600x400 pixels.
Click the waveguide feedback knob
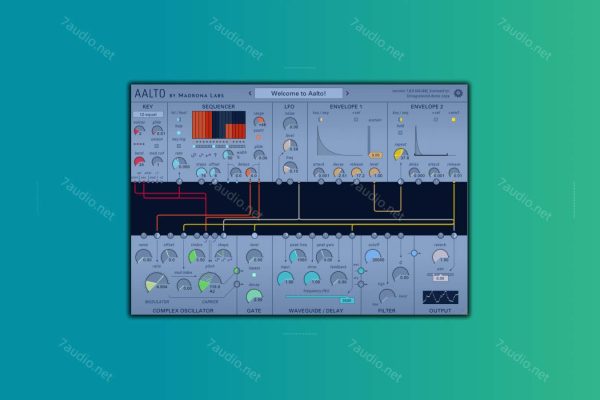pos(338,279)
